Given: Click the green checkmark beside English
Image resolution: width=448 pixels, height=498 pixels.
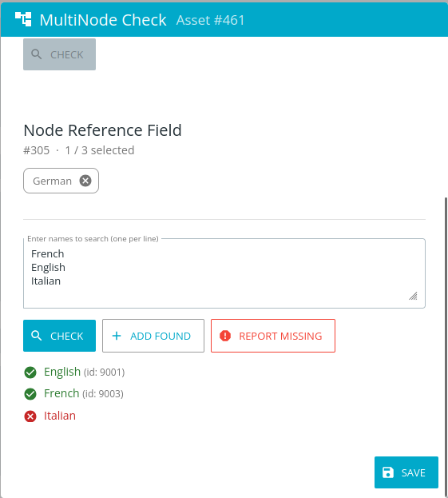Looking at the screenshot, I should tap(30, 373).
